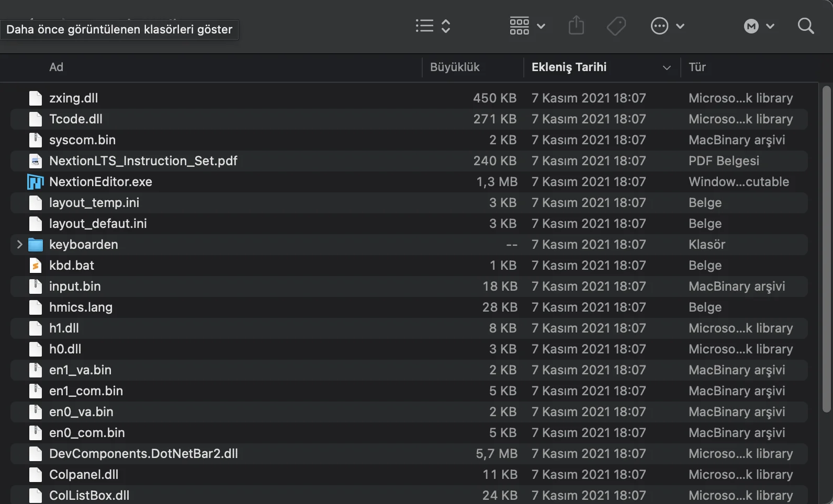Screen dimensions: 833x504
Task: Open the More actions dropdown chevron
Action: tap(680, 26)
